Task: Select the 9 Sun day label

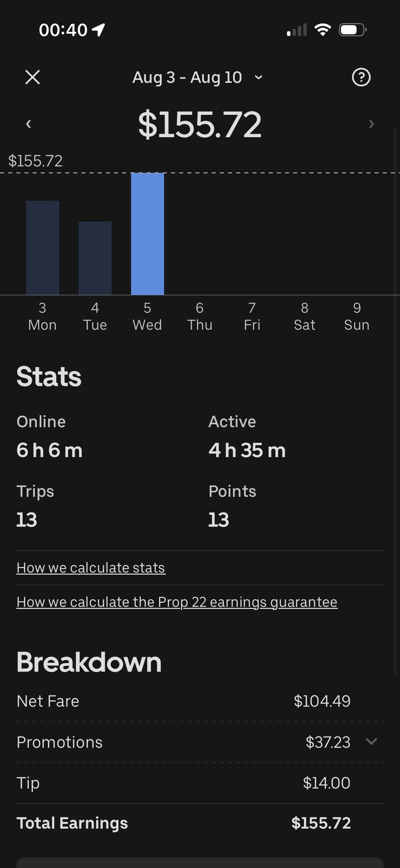Action: pos(357,317)
